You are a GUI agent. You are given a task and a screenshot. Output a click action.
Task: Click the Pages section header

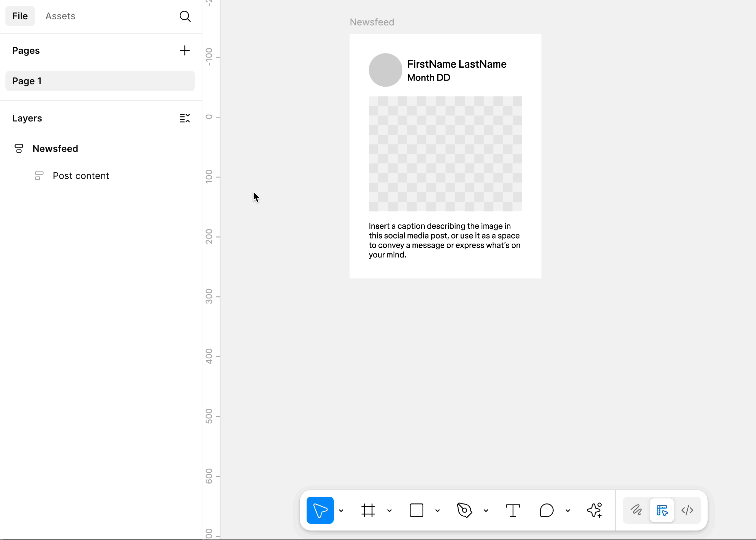pos(26,50)
